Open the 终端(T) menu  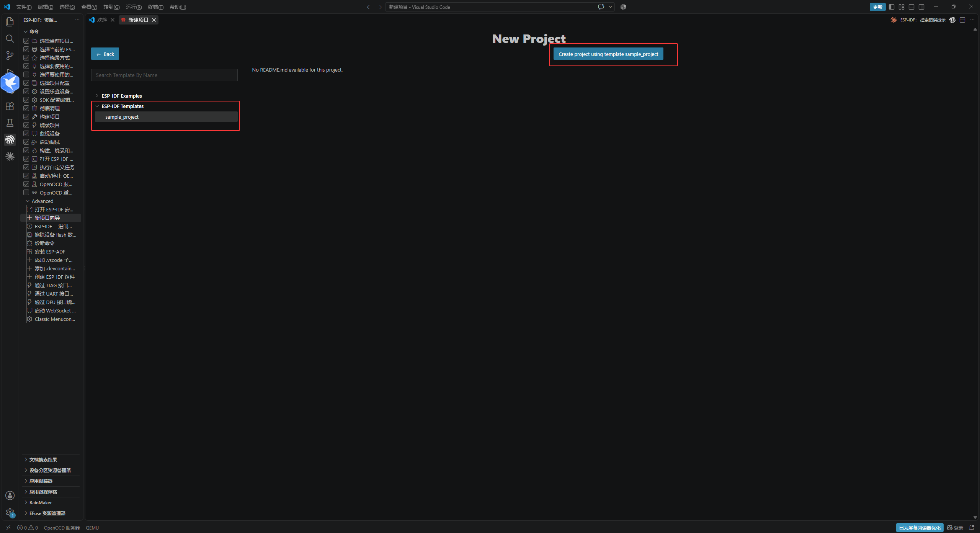point(156,7)
